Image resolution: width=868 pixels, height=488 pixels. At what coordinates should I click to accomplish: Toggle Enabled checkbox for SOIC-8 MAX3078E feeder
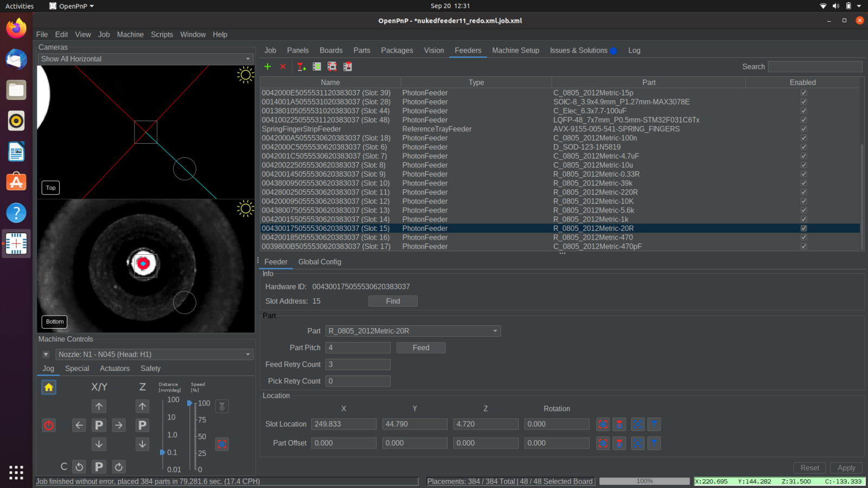click(x=803, y=102)
